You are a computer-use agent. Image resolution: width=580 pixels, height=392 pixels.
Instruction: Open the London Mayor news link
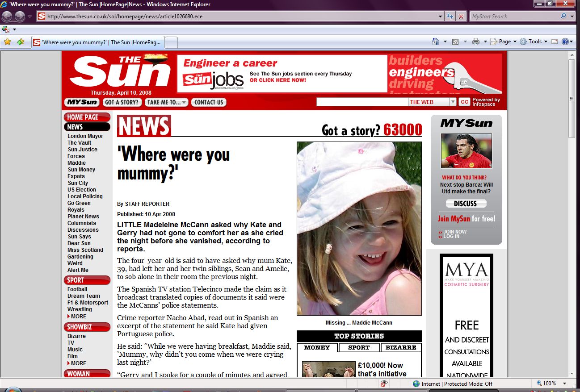tap(85, 136)
